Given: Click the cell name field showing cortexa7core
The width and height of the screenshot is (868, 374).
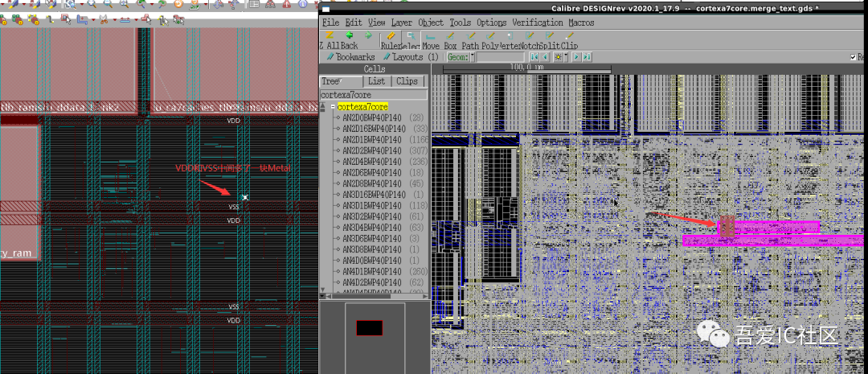Looking at the screenshot, I should [x=374, y=95].
